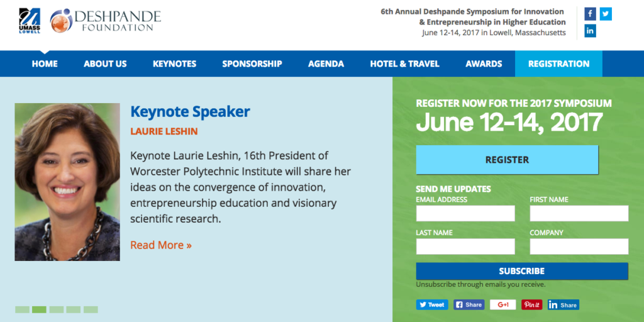Viewport: 644px width, 322px height.
Task: Click the Deshpande Foundation logo
Action: [x=106, y=21]
